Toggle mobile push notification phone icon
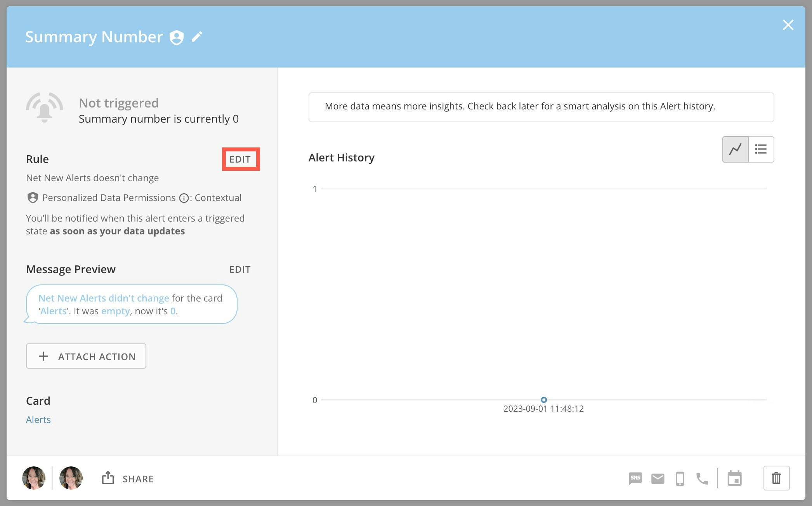This screenshot has width=812, height=506. 680,478
